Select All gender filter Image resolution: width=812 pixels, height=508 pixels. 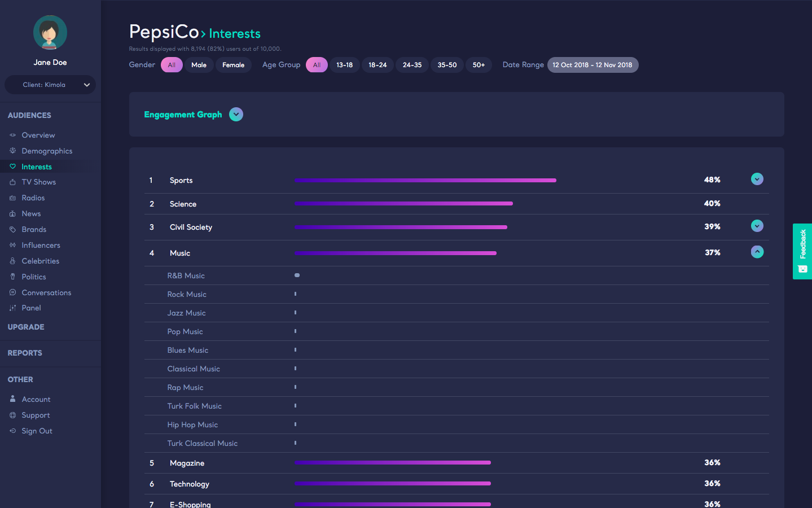pos(172,65)
